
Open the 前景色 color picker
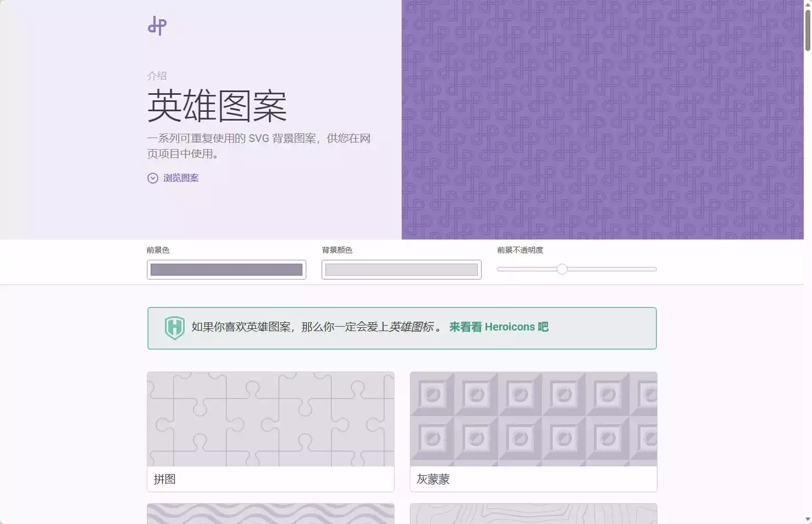[x=226, y=270]
